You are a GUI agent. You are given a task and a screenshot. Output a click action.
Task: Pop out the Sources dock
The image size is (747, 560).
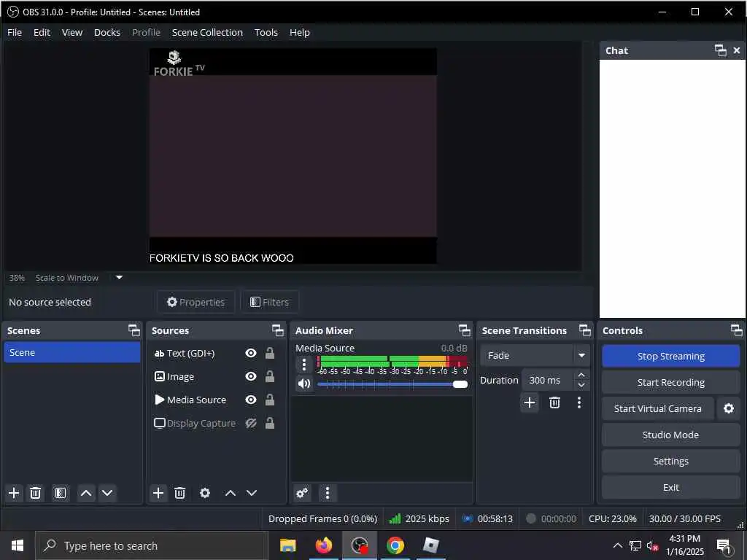click(278, 330)
